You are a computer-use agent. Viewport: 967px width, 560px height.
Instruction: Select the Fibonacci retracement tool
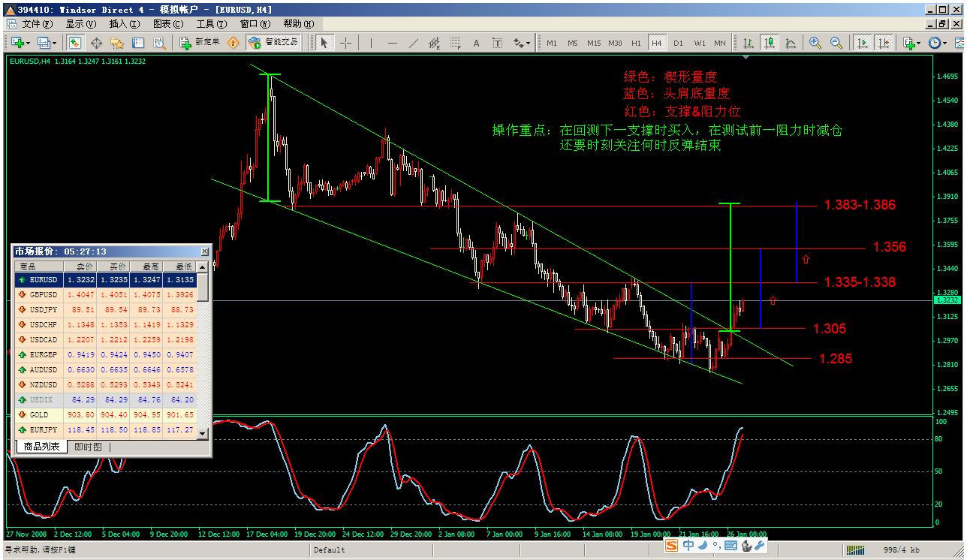(x=455, y=43)
